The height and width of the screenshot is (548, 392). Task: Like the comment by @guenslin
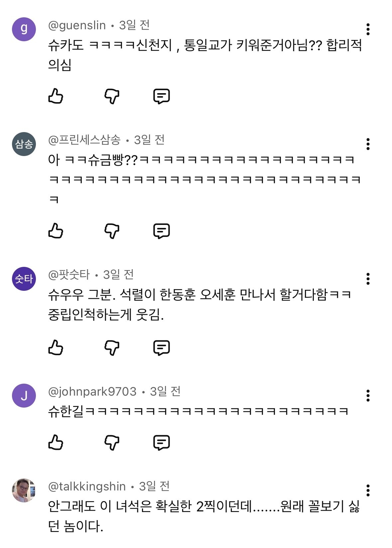(x=56, y=96)
